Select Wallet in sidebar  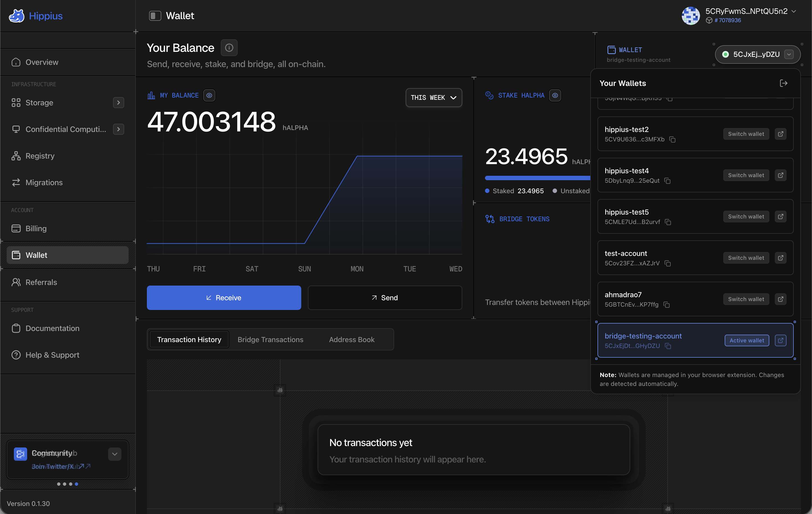tap(67, 255)
